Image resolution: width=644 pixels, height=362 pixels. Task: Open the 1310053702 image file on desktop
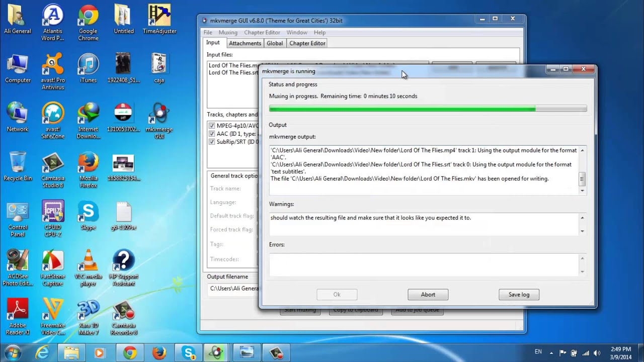(123, 118)
